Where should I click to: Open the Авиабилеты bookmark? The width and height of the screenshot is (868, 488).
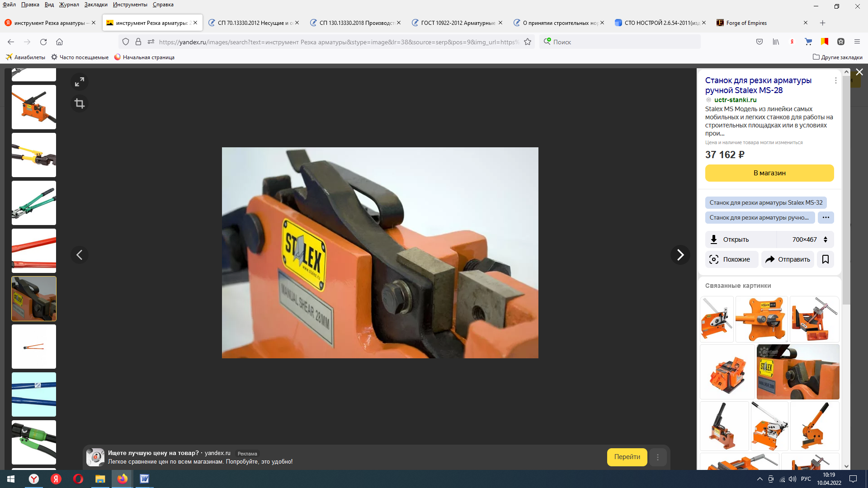25,57
